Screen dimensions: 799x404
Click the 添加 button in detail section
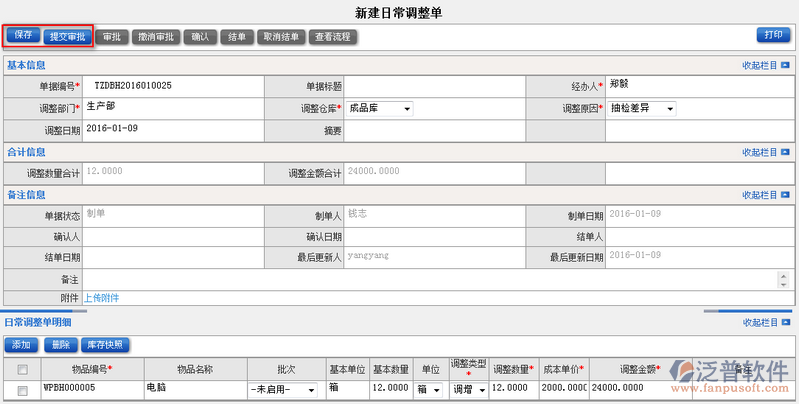[21, 345]
